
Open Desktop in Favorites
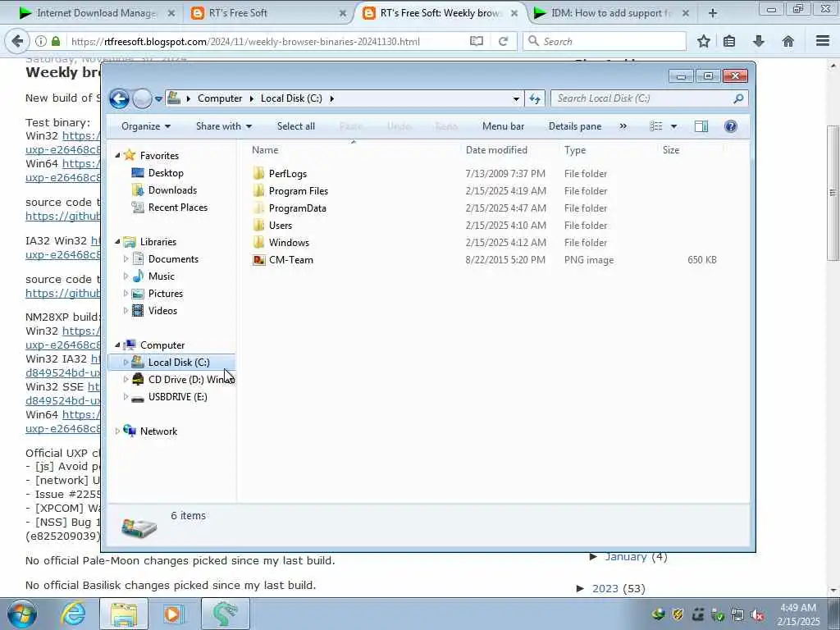tap(166, 173)
